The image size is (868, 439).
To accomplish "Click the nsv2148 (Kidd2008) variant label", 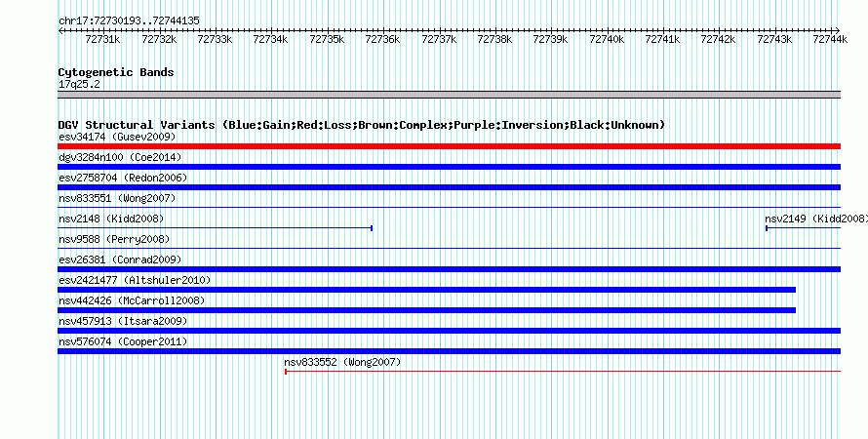I will tap(111, 219).
